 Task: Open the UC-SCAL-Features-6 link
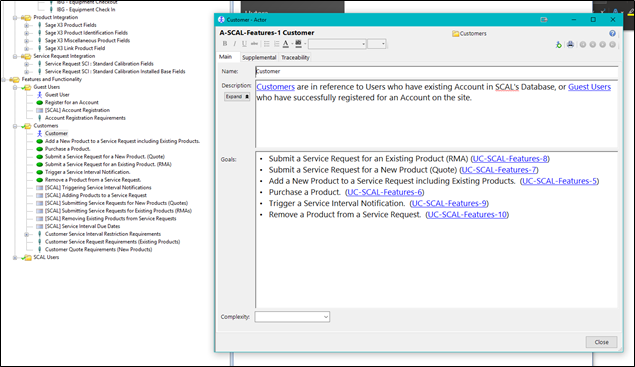click(x=385, y=192)
